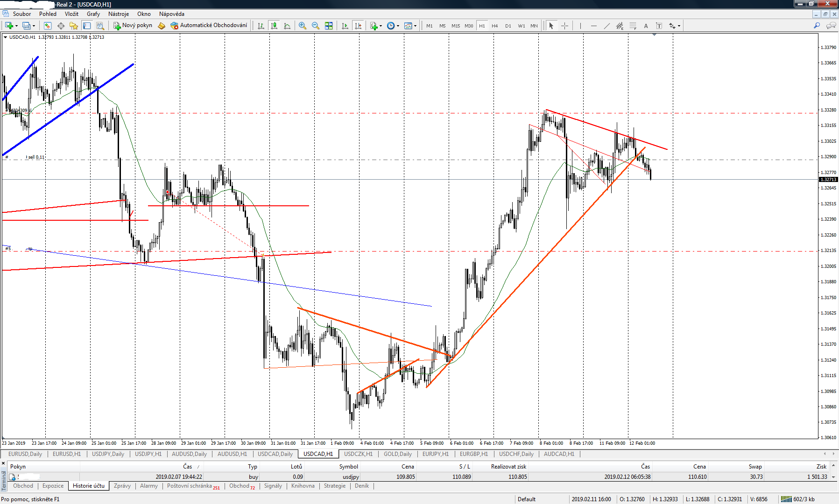Open the Poštovní schránka tab
This screenshot has height=504, width=839.
[193, 486]
